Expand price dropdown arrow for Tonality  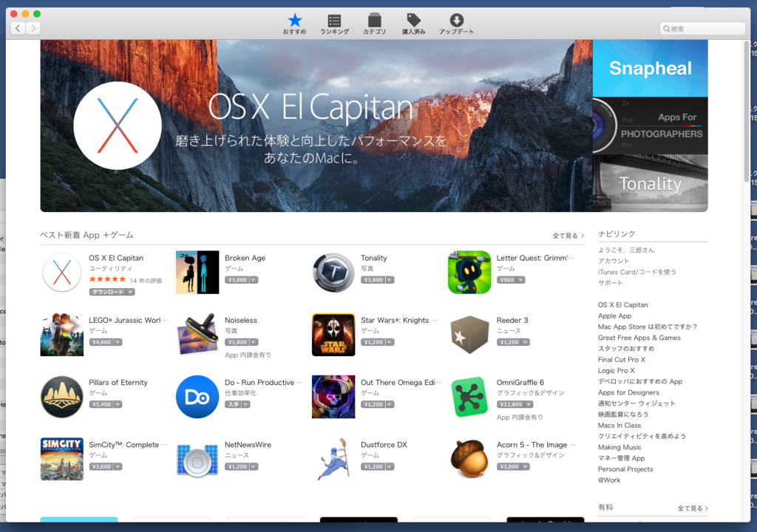[389, 280]
